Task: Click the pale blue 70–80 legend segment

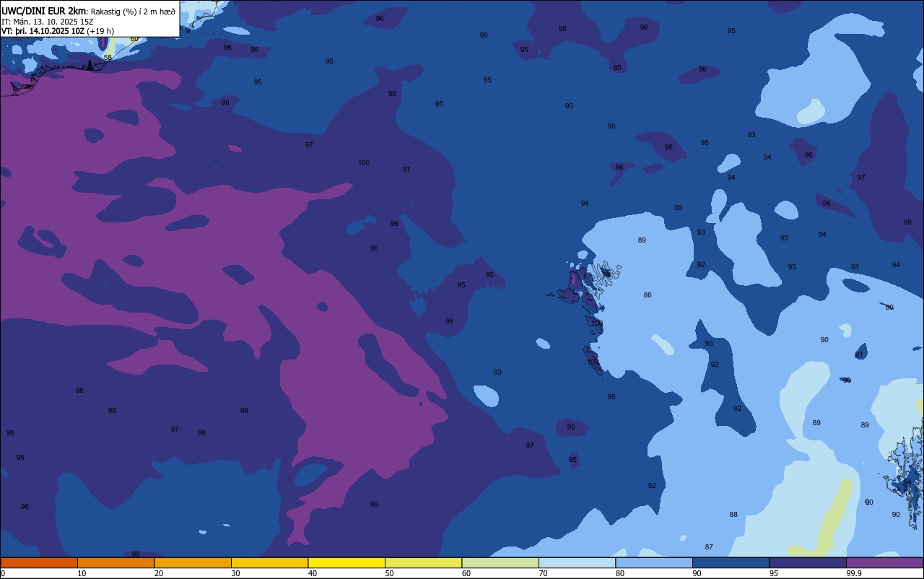Action: (577, 562)
